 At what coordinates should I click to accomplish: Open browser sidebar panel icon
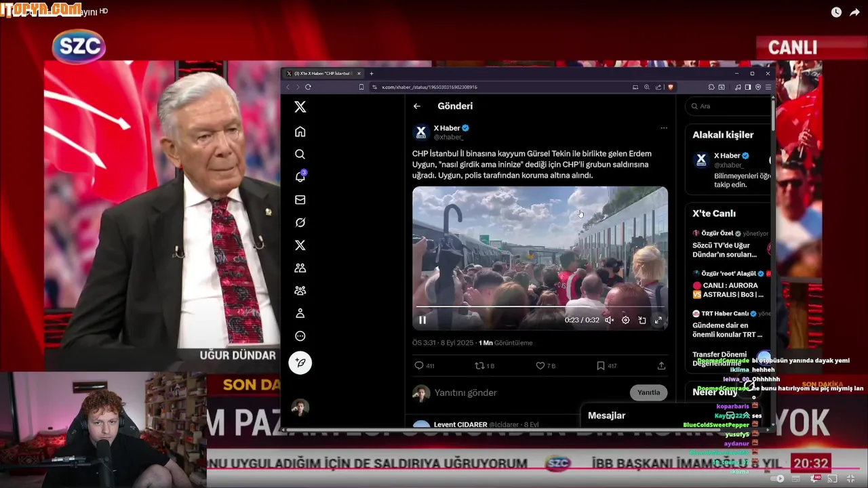click(x=748, y=87)
